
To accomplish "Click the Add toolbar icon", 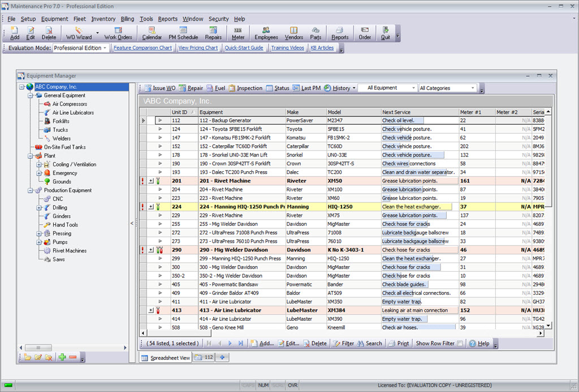I will point(14,33).
